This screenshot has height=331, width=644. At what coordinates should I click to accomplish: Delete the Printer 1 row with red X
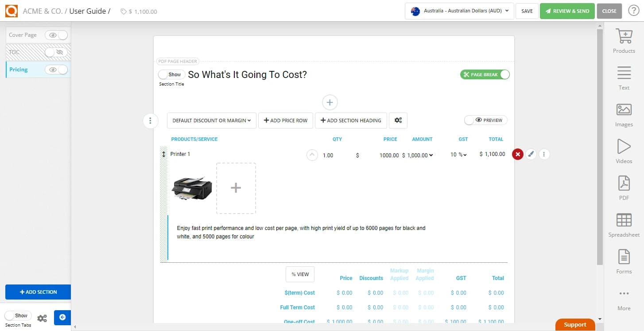pyautogui.click(x=518, y=154)
